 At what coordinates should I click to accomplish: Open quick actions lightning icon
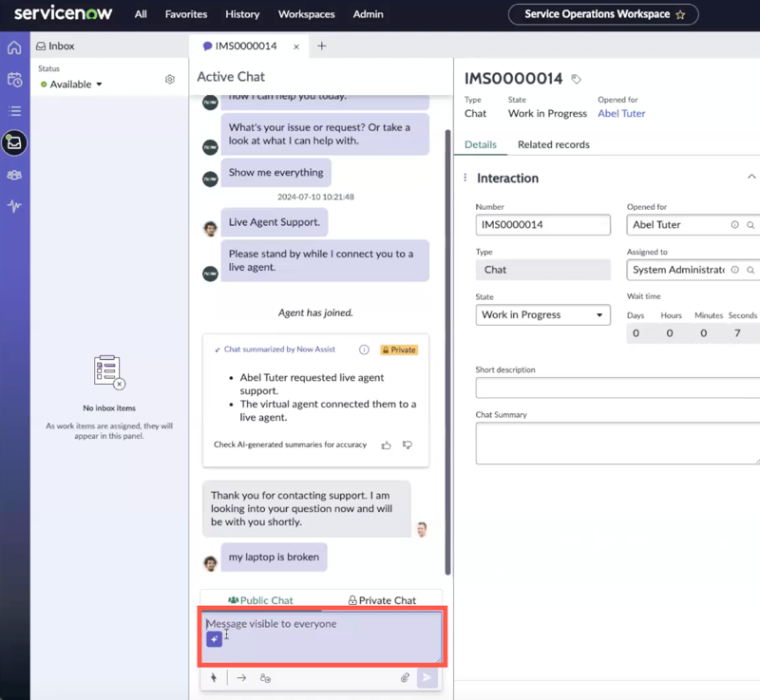pyautogui.click(x=214, y=678)
